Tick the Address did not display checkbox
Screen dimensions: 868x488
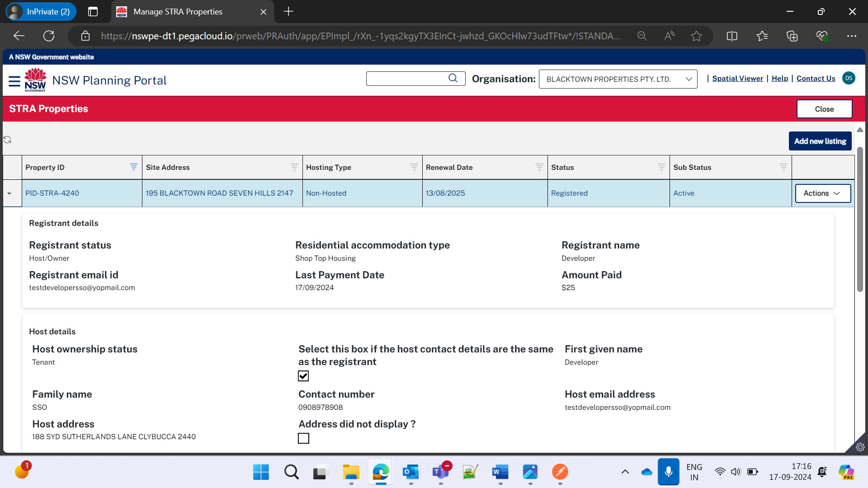(x=303, y=438)
